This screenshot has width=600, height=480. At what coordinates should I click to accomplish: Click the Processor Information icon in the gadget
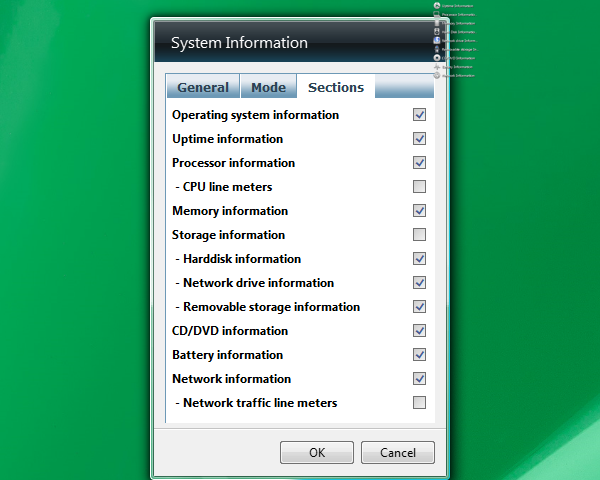click(437, 14)
